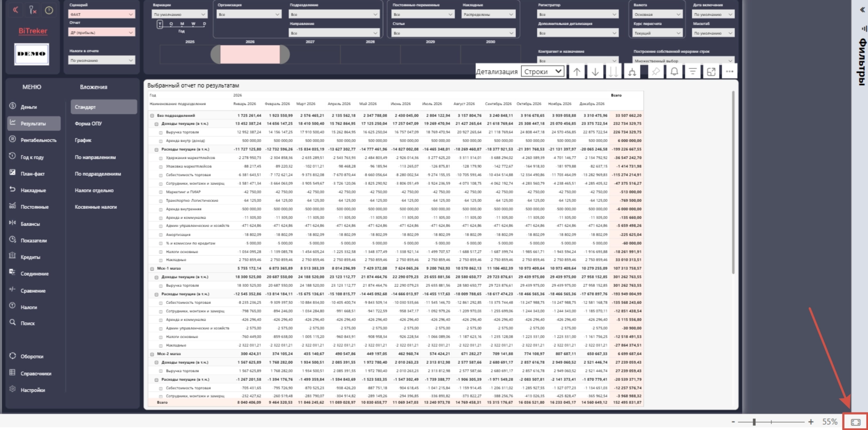Screen dimensions: 868x430
Task: Click the fit to page icon
Action: point(856,422)
